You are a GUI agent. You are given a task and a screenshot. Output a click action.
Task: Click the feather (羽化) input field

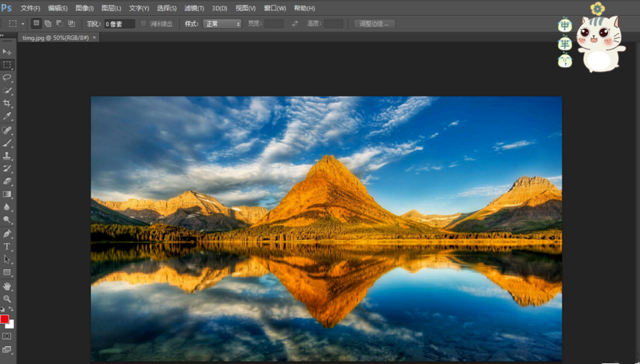119,24
